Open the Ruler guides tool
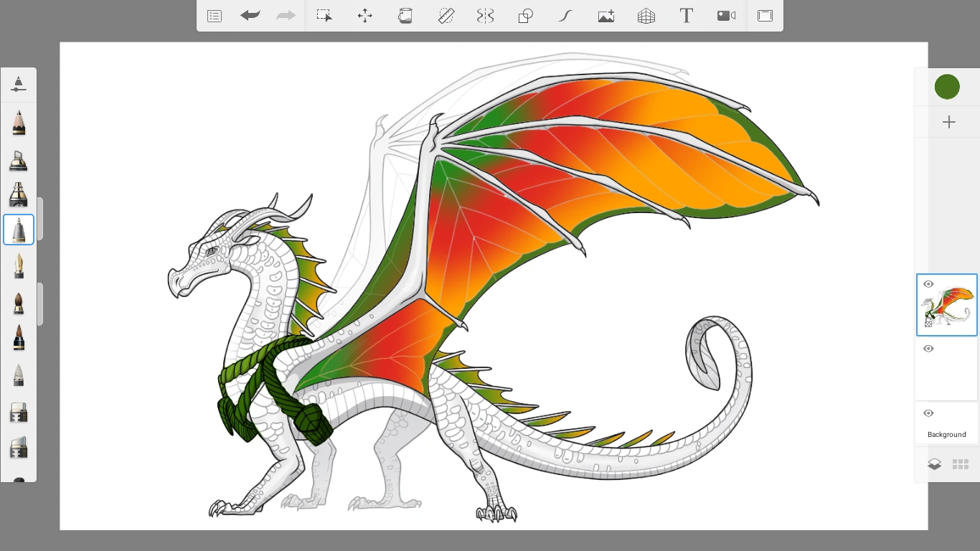This screenshot has height=551, width=980. pos(446,16)
